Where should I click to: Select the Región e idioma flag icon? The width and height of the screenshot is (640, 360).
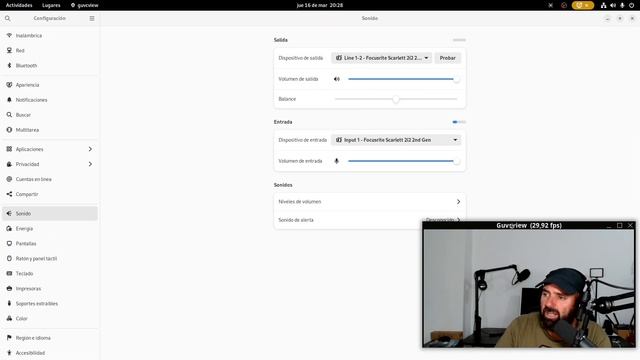pyautogui.click(x=9, y=338)
